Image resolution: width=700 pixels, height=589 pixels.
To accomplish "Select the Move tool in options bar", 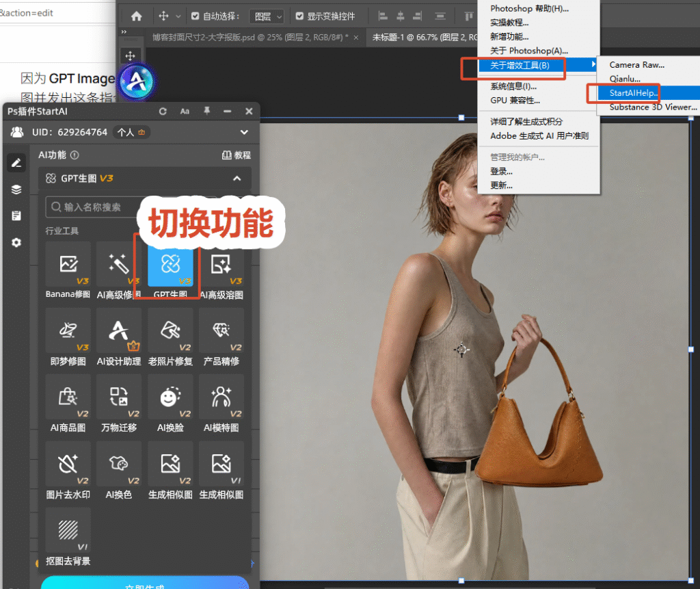I will [163, 16].
